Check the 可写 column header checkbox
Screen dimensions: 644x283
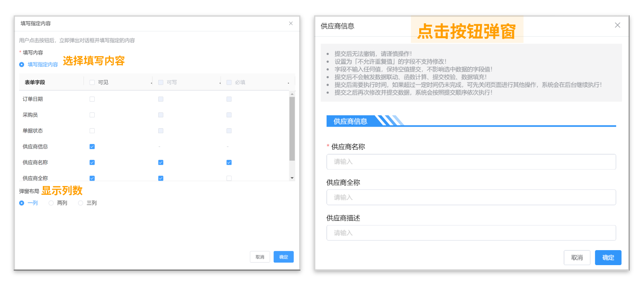click(x=161, y=82)
